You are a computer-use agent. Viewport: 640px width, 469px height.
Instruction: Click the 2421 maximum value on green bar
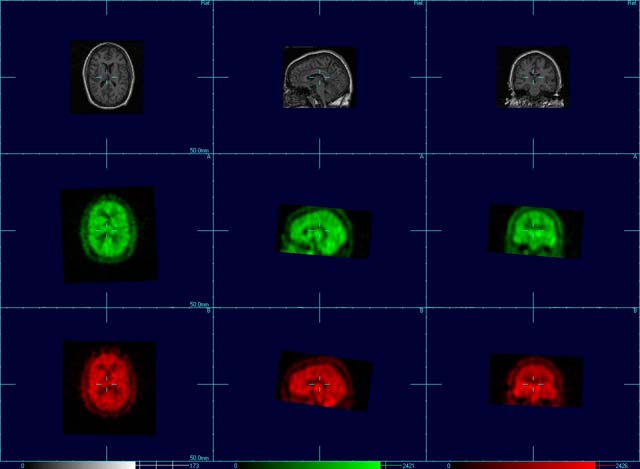pos(409,465)
